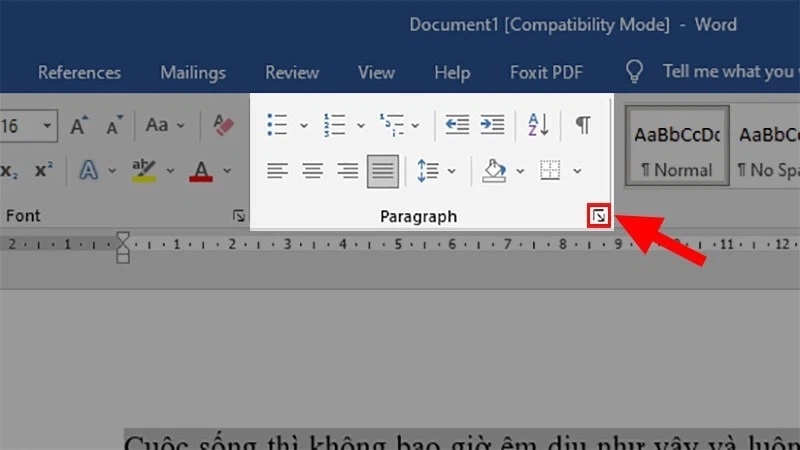
Task: Open the Review ribbon tab
Action: pos(291,72)
